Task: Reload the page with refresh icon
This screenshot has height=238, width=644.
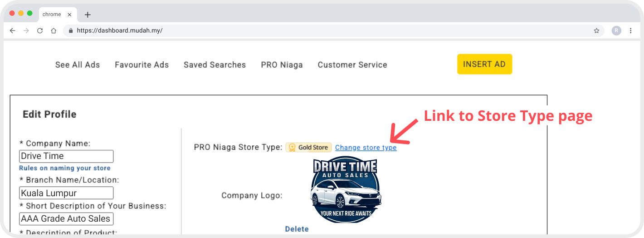Action: pos(40,31)
